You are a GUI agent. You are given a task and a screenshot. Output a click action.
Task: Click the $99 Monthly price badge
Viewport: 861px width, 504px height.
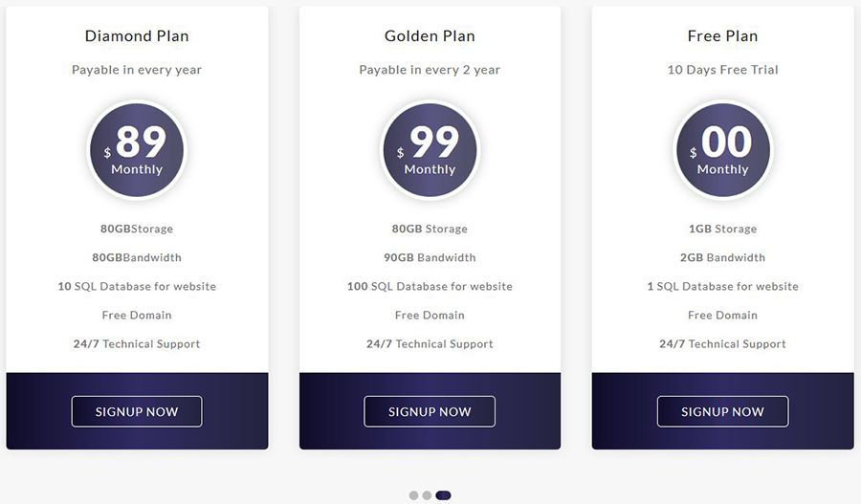430,150
